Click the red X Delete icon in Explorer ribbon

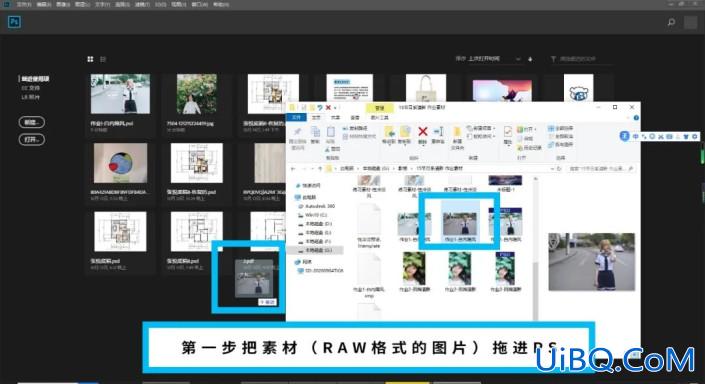423,131
